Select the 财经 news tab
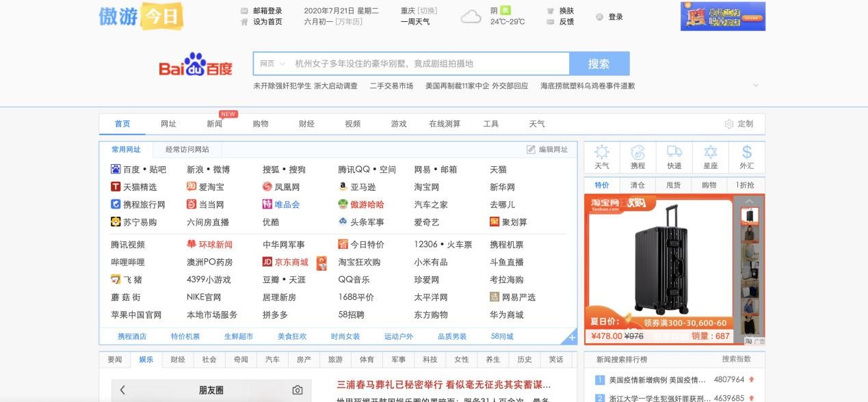Viewport: 868px width, 402px height. (x=178, y=359)
